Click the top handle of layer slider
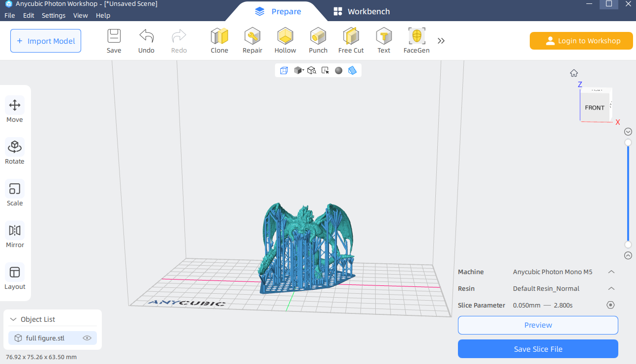 point(628,142)
